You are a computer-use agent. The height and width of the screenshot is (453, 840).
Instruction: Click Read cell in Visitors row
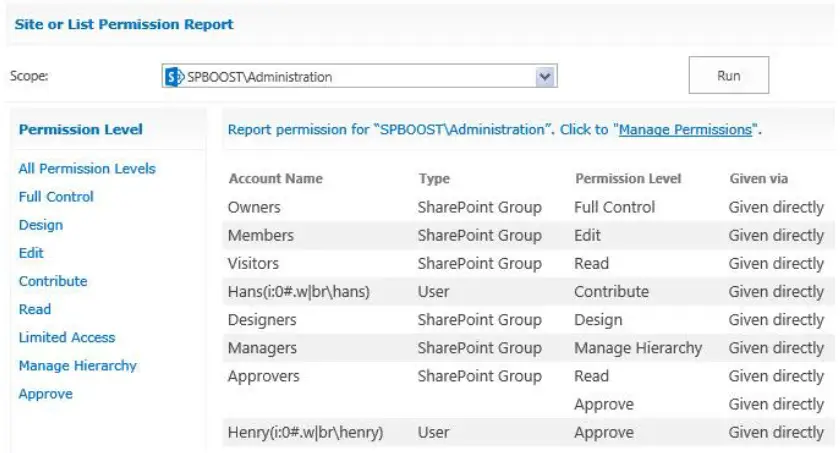[x=591, y=263]
